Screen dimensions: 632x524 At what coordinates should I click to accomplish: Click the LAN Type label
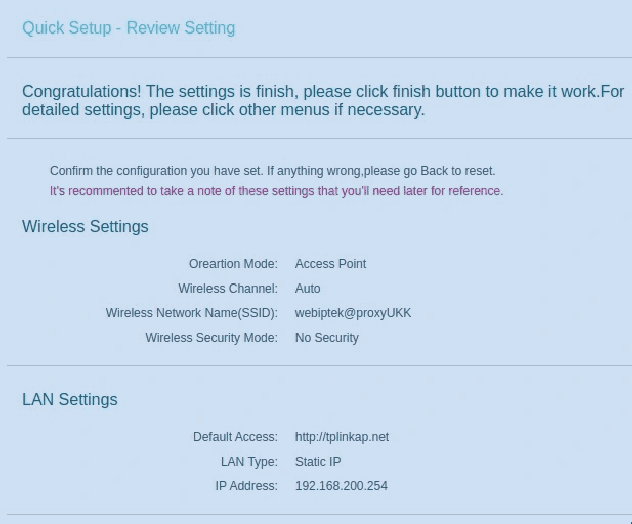(249, 462)
